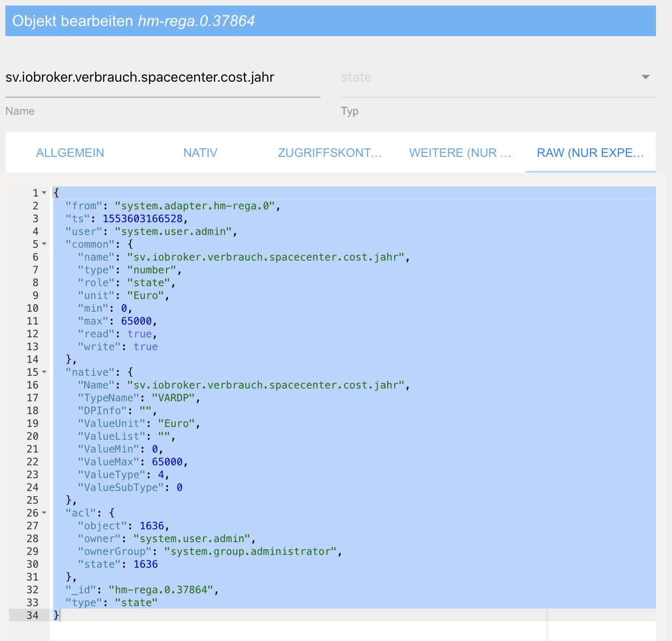Click the "ValueList" key on line 20
This screenshot has height=641, width=672.
[112, 437]
